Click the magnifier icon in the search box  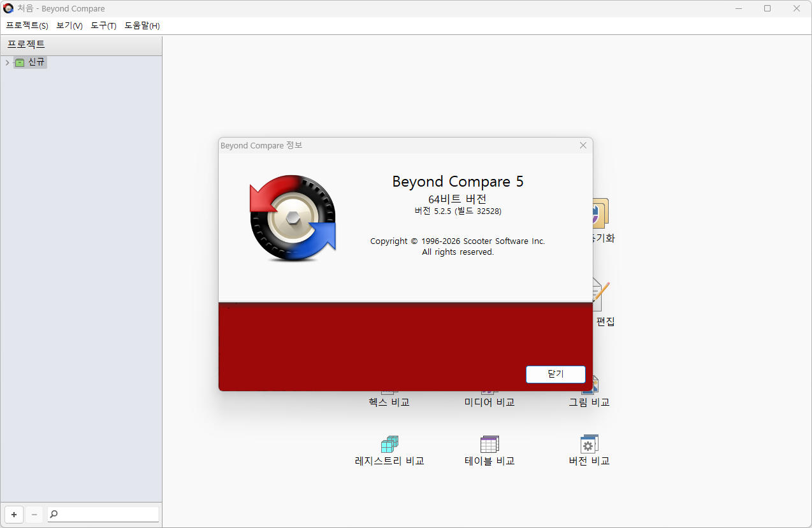click(x=54, y=514)
